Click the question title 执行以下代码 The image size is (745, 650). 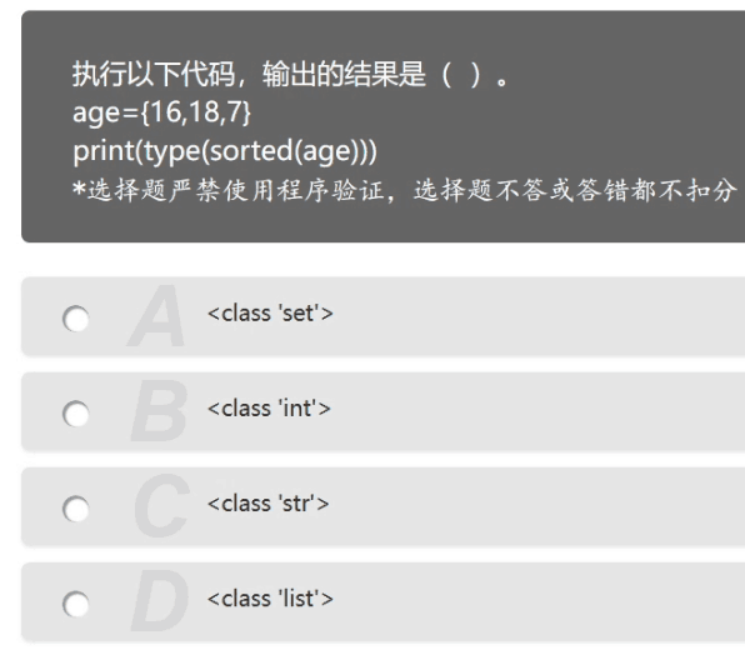pos(153,75)
